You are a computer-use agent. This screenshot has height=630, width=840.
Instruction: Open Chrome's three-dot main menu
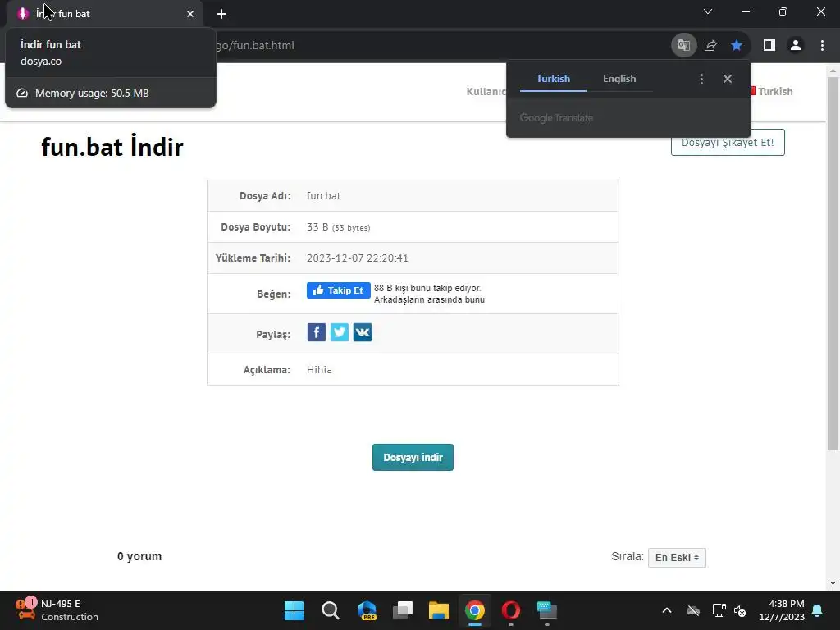822,46
